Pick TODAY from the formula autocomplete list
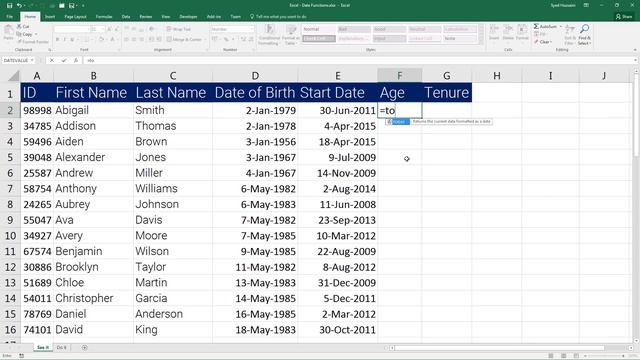The image size is (640, 360). pos(398,122)
